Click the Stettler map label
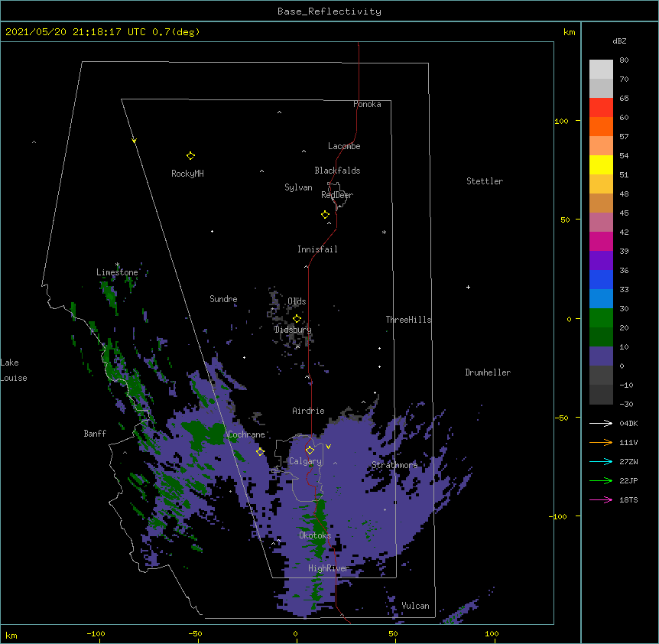This screenshot has height=644, width=659. pos(485,181)
